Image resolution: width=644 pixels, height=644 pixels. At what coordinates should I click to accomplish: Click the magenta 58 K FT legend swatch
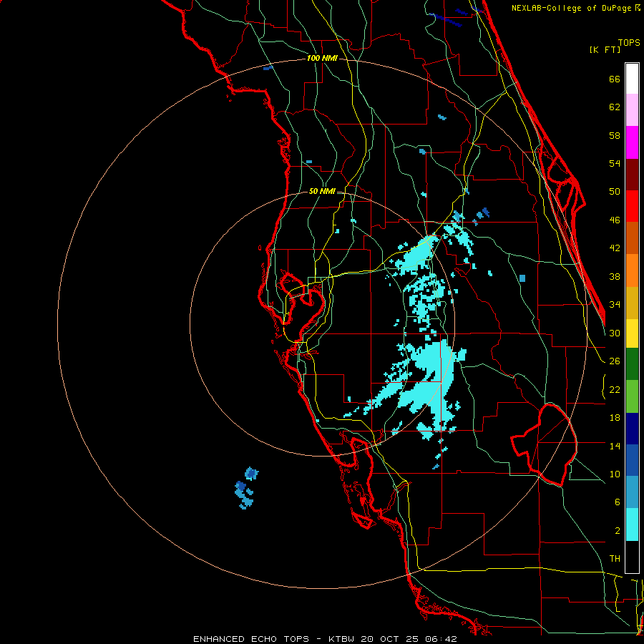coord(632,142)
